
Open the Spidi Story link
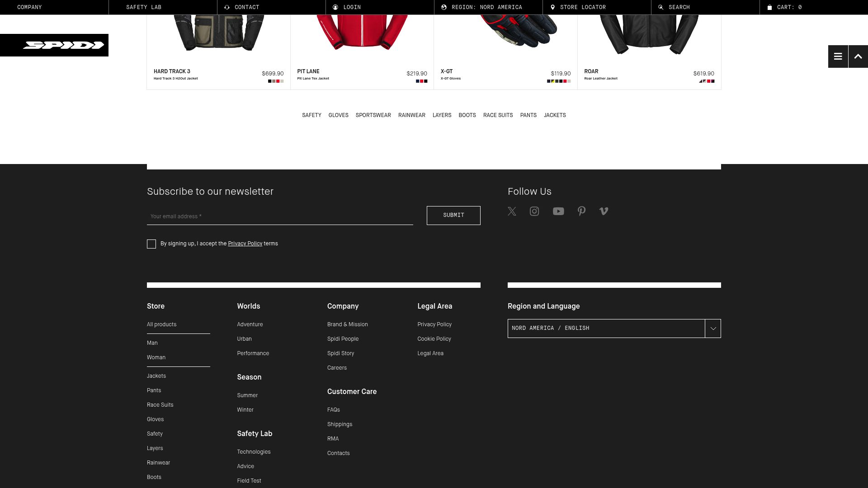[340, 353]
